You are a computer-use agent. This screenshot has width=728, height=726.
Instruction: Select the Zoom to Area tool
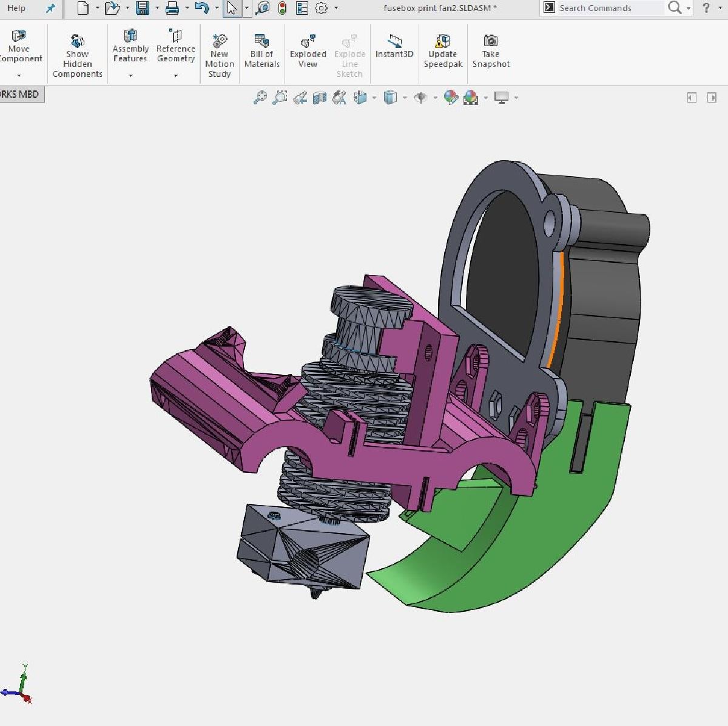click(280, 98)
